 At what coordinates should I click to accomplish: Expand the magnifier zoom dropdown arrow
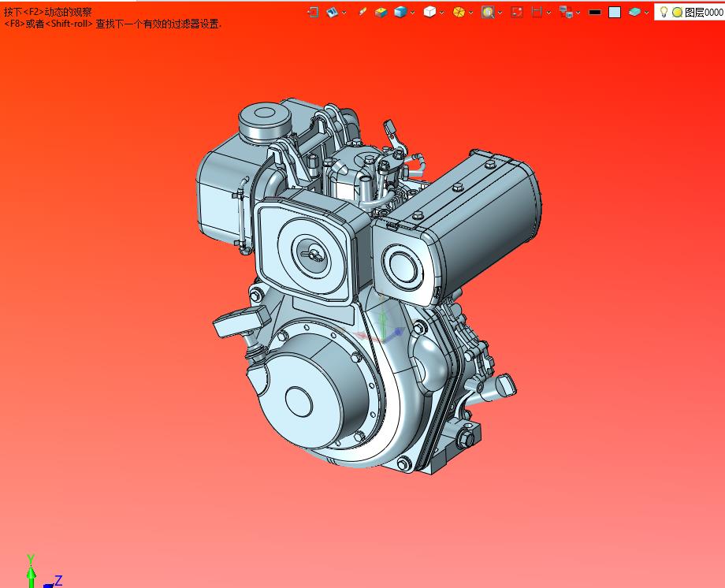coord(500,13)
